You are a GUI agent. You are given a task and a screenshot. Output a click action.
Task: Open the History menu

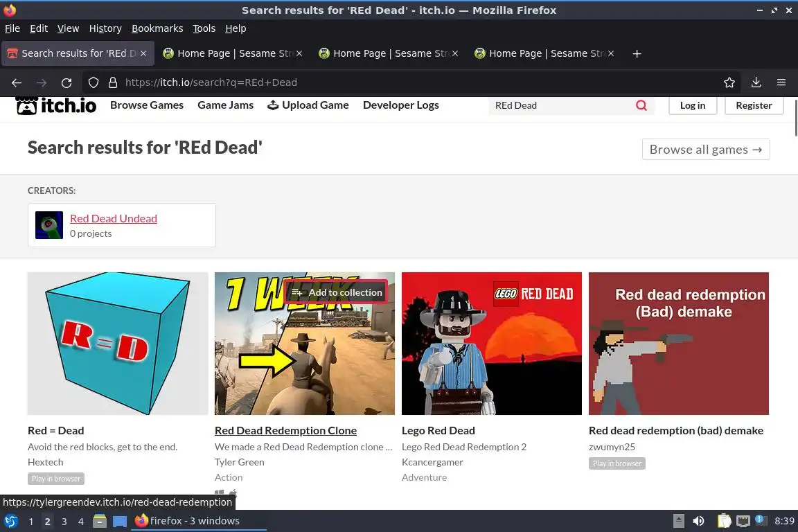click(105, 28)
